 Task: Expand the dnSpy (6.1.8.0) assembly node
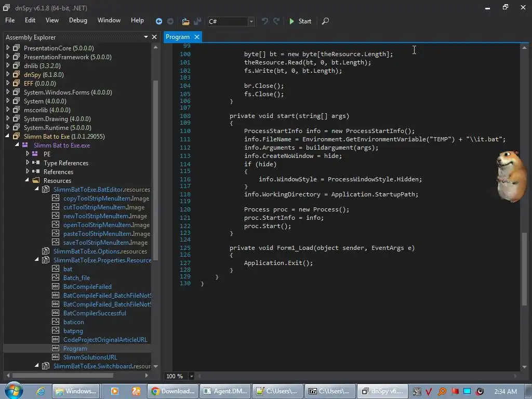click(8, 74)
